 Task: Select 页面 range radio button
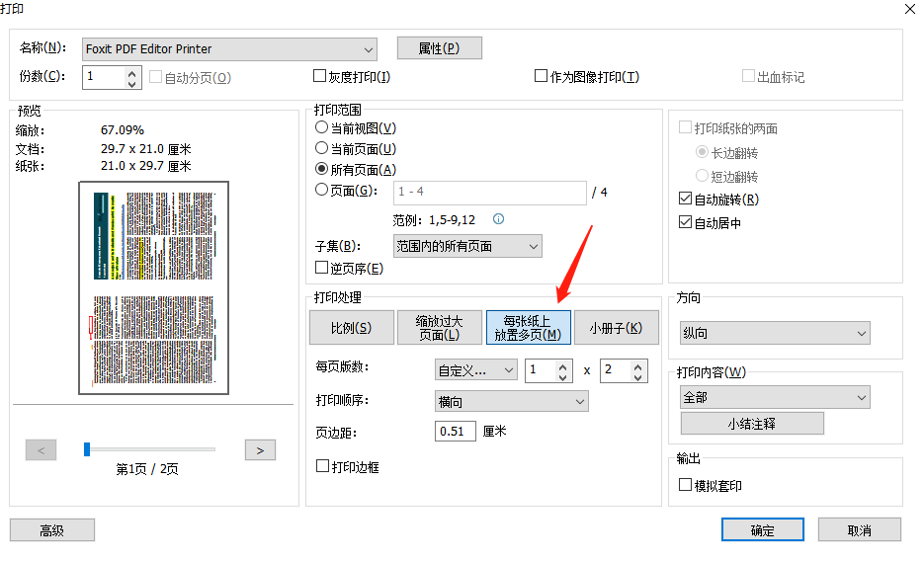322,190
